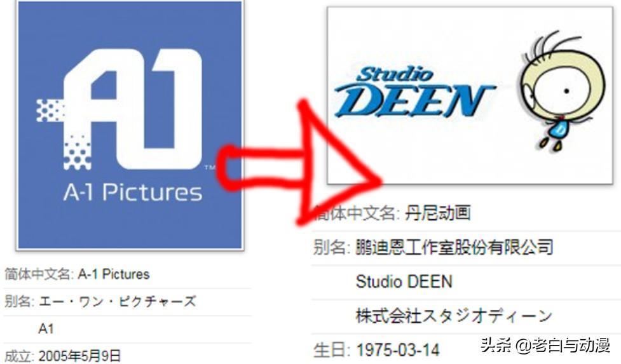
Task: Click '株式会社スタジオディーン' alias text
Action: [x=454, y=316]
